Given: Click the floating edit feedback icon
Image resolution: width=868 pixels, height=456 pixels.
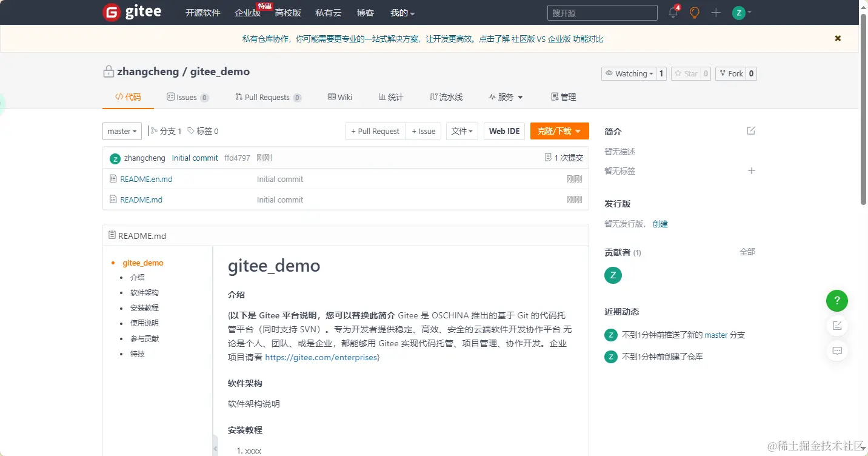Looking at the screenshot, I should tap(837, 326).
